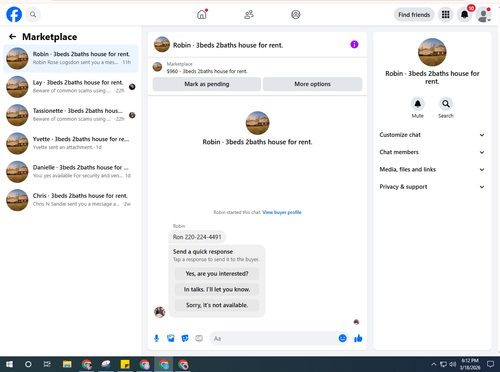Image resolution: width=500 pixels, height=372 pixels.
Task: Open notifications bell
Action: [465, 15]
